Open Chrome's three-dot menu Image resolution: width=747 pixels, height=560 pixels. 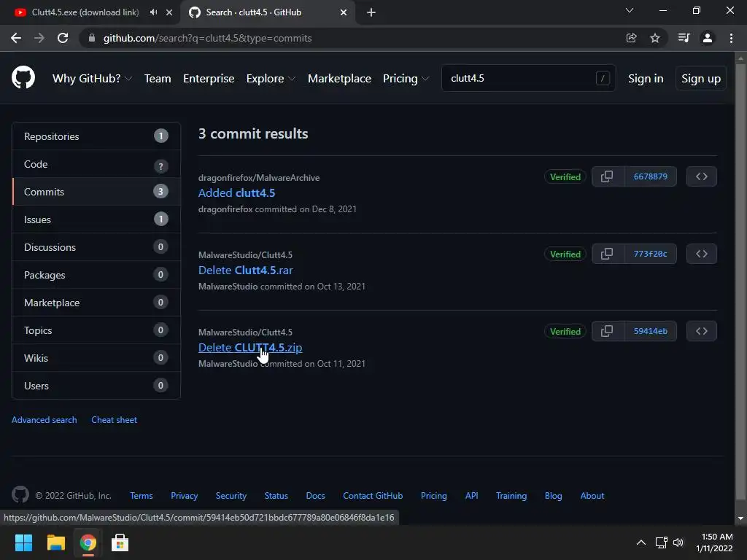(x=731, y=38)
